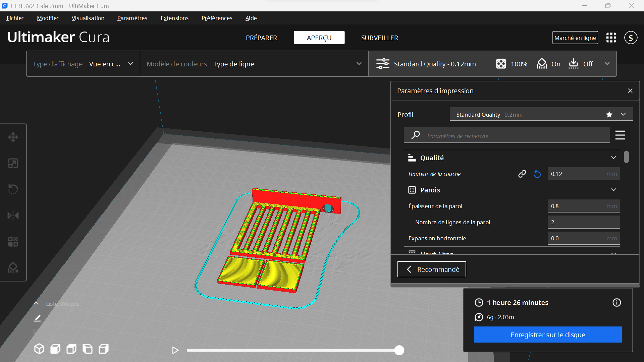The width and height of the screenshot is (644, 362).
Task: Click Enregistrer sur le disque
Action: tap(547, 335)
